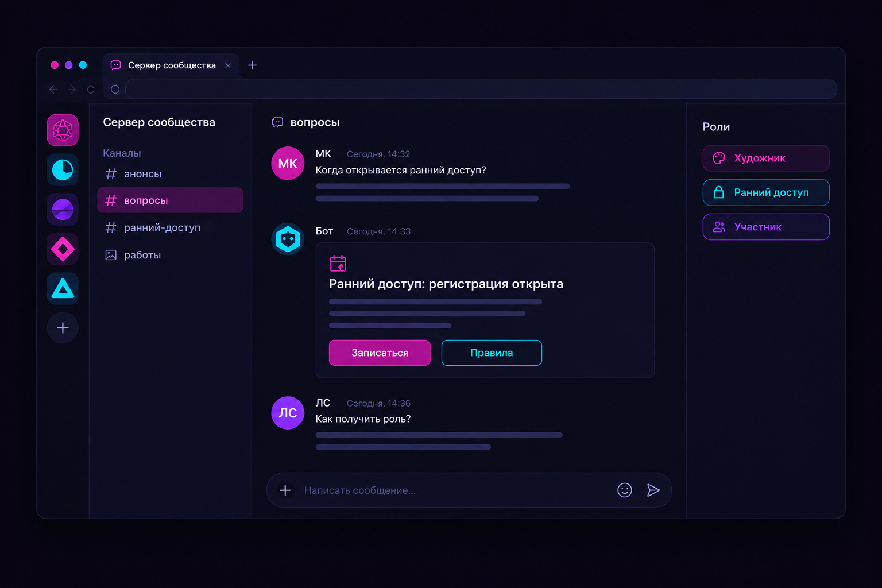The image size is (882, 588).
Task: Open the purple sphere server icon
Action: (63, 210)
